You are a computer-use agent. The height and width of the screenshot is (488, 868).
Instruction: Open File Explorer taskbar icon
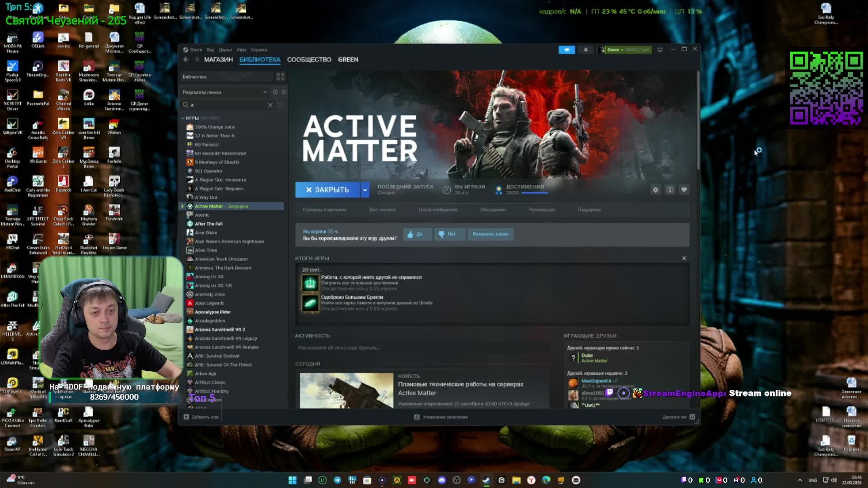pos(516,480)
